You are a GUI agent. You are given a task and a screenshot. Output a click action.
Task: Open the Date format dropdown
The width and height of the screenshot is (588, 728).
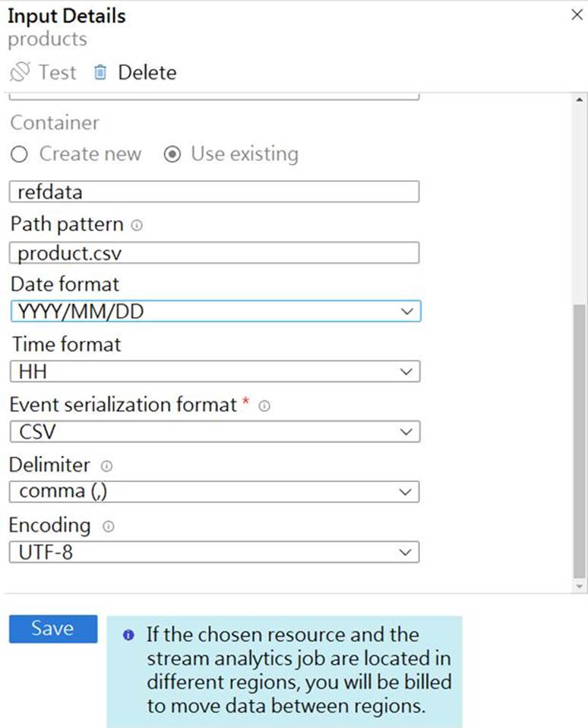click(215, 312)
